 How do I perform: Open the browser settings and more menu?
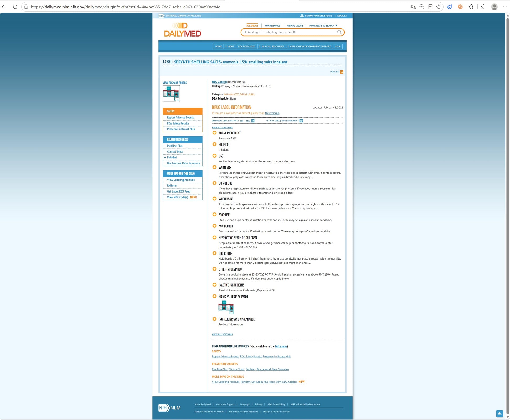505,7
